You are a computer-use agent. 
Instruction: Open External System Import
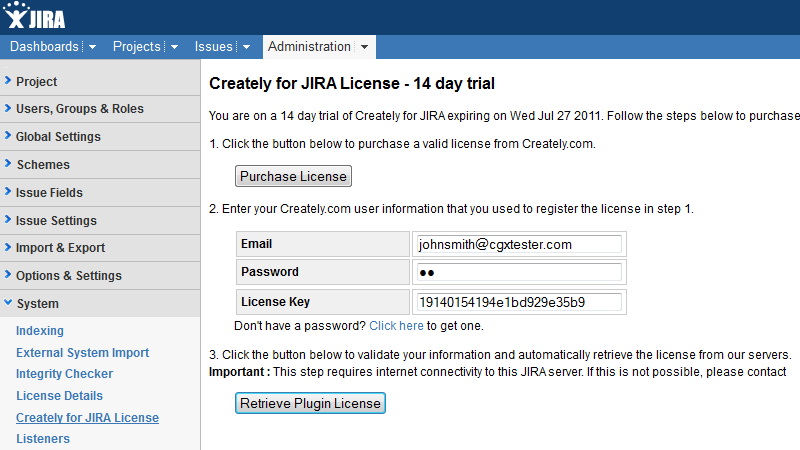click(82, 353)
